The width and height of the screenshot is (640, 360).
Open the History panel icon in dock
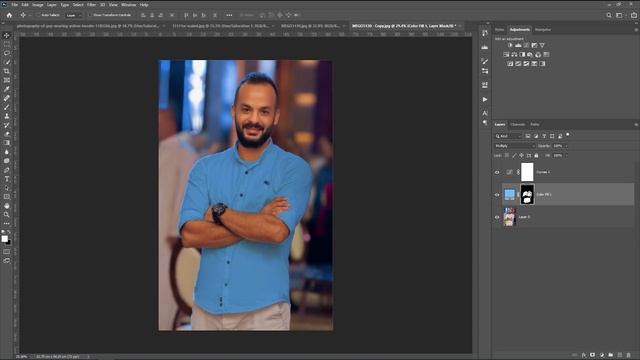pyautogui.click(x=485, y=33)
